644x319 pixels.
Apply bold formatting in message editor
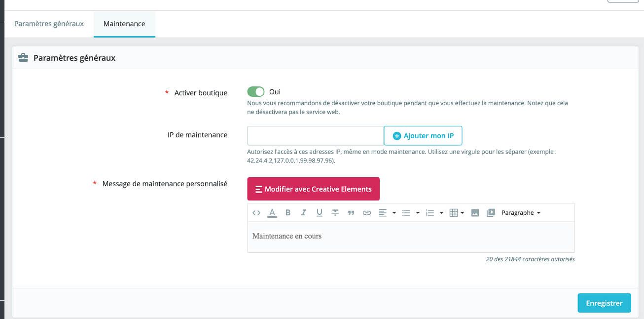coord(288,213)
